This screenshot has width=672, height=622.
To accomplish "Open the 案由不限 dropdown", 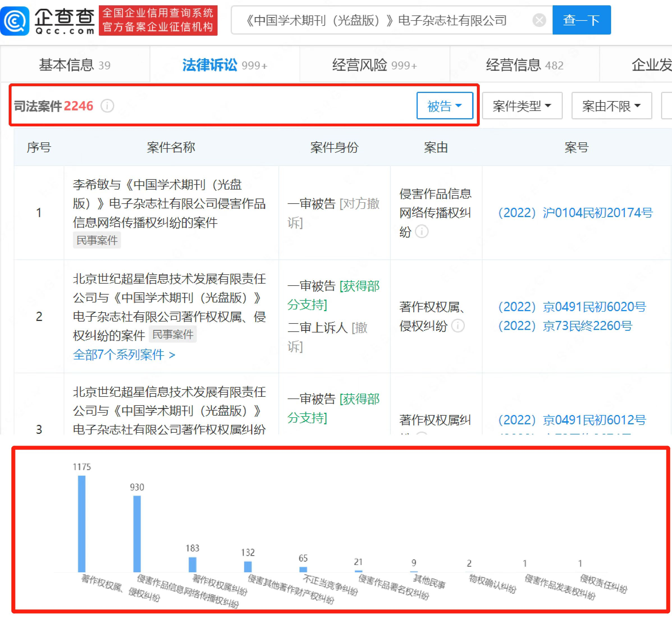I will (611, 106).
